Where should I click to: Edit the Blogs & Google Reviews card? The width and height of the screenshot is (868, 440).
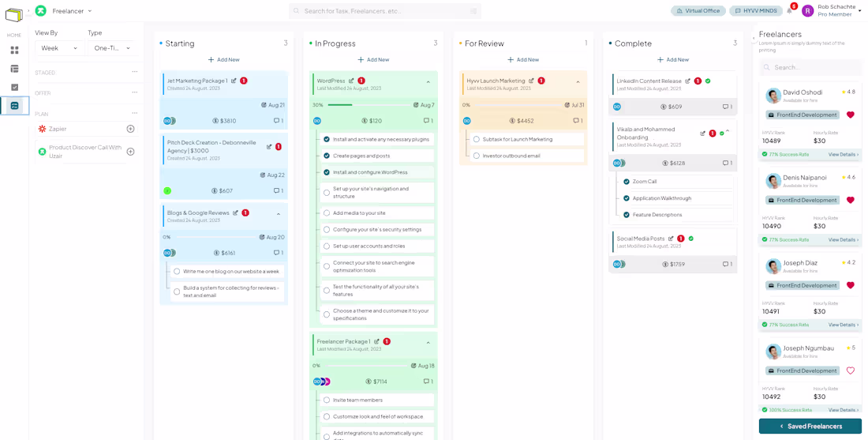tap(235, 212)
